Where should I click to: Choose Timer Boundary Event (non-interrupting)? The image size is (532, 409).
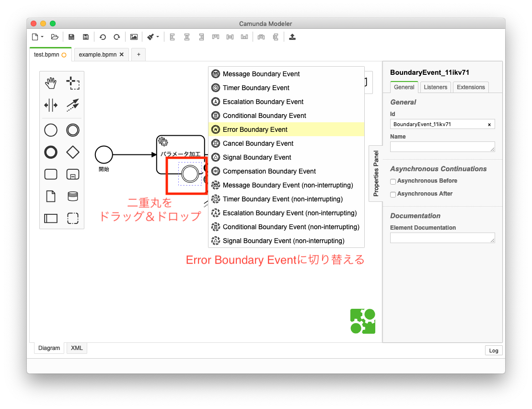coord(286,199)
